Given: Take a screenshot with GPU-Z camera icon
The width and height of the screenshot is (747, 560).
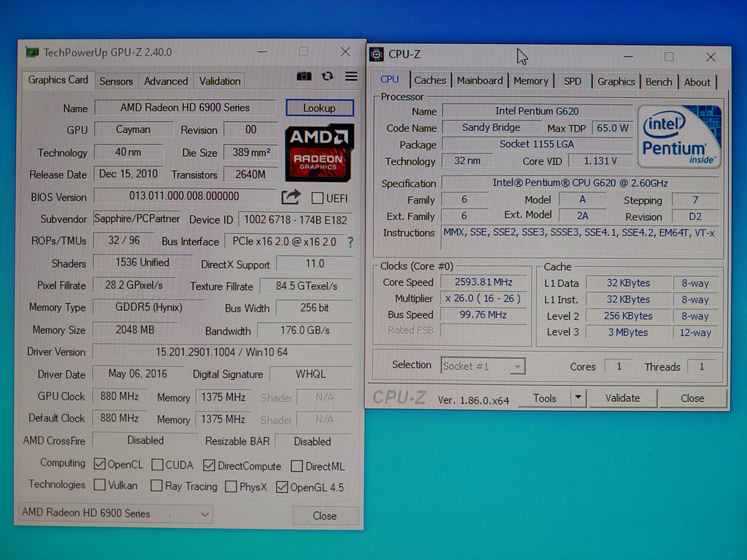Looking at the screenshot, I should click(x=304, y=76).
